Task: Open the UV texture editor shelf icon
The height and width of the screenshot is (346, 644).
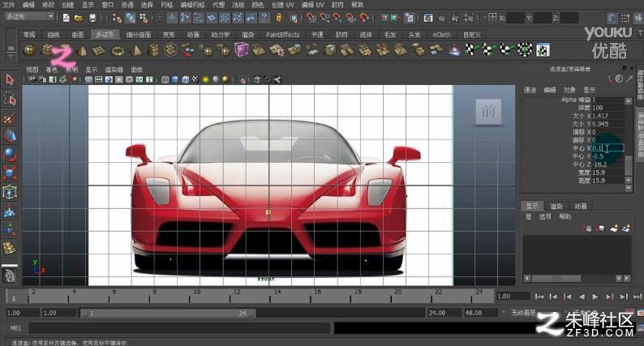Action: pyautogui.click(x=543, y=50)
